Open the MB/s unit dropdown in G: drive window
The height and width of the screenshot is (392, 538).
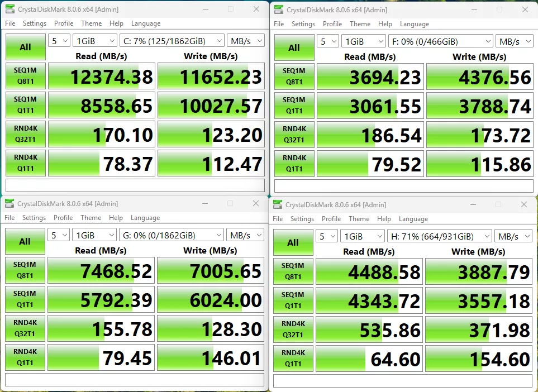[245, 235]
